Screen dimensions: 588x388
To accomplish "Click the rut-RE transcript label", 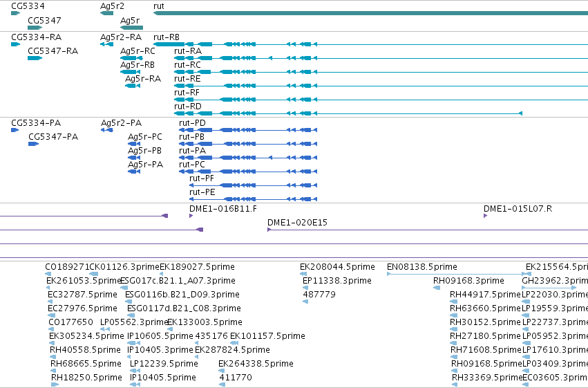I will point(187,79).
